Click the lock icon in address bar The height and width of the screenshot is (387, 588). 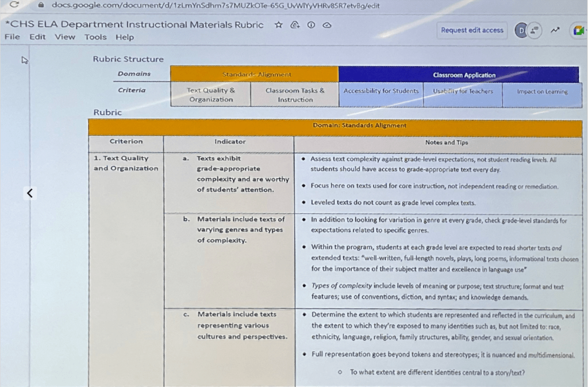pos(41,5)
